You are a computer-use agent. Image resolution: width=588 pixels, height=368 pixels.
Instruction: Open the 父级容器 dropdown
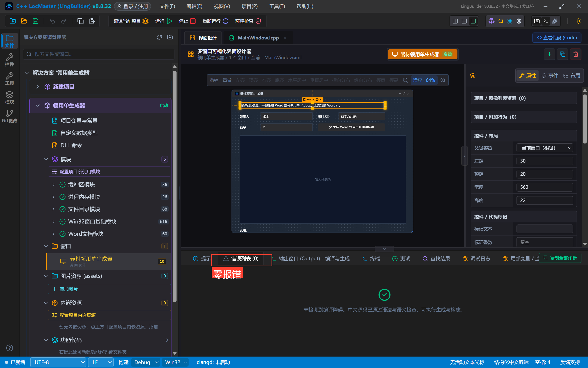(544, 148)
